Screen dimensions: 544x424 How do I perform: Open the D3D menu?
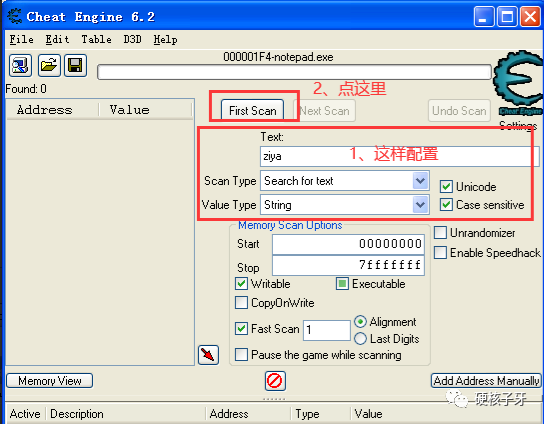132,39
